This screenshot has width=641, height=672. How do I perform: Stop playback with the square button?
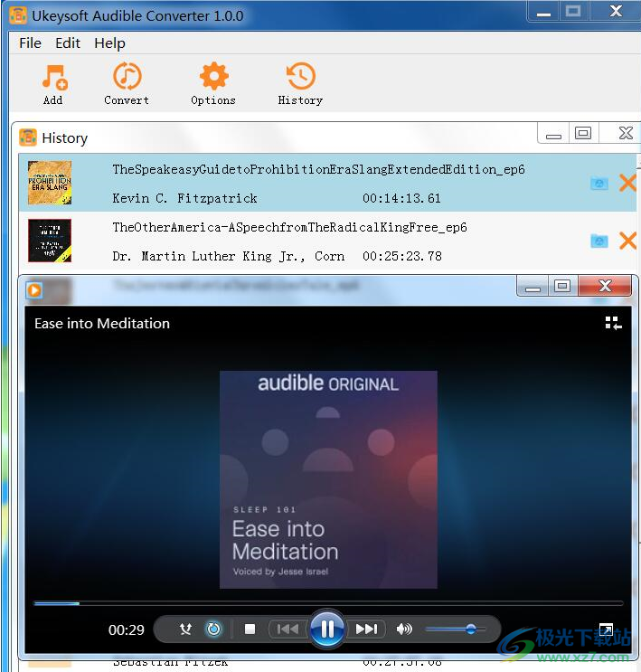[x=250, y=629]
